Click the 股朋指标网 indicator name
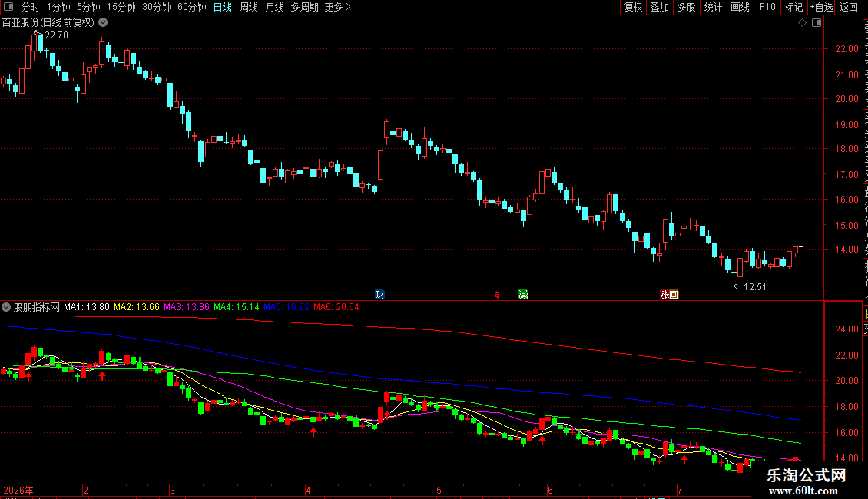The width and height of the screenshot is (868, 499). pos(37,307)
